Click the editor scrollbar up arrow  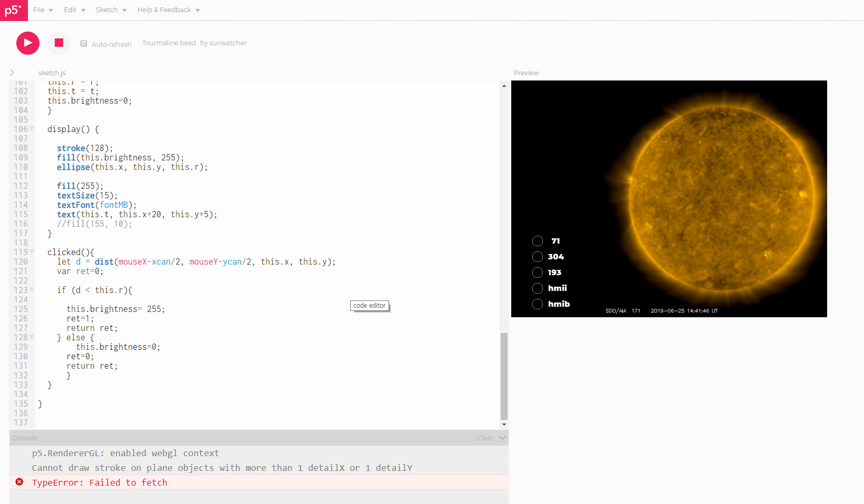tap(504, 85)
